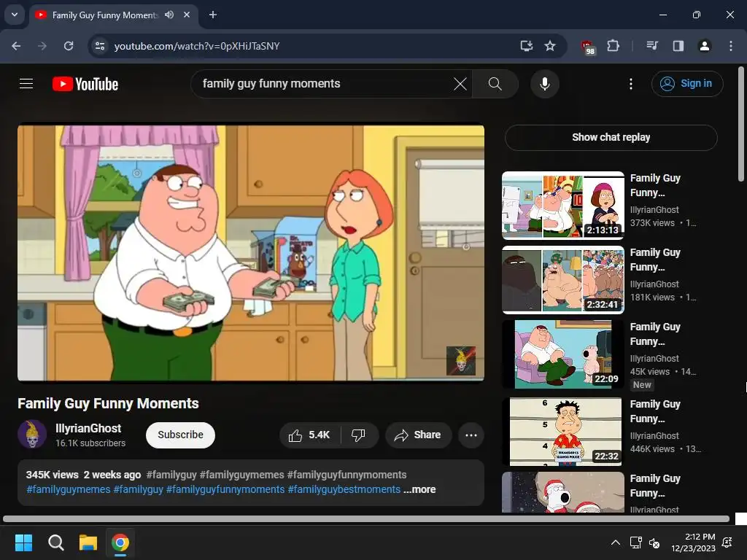Click the #familyguybestmoments hashtag
Screen dimensions: 747x560
pyautogui.click(x=344, y=489)
